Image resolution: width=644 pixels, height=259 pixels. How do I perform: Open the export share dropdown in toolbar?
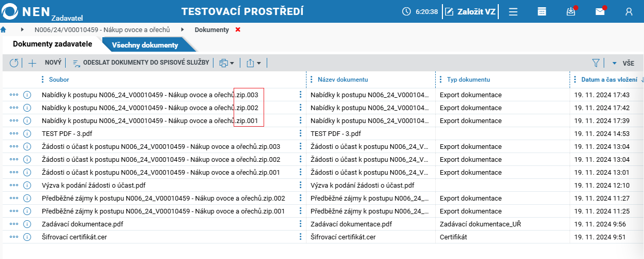[x=254, y=63]
